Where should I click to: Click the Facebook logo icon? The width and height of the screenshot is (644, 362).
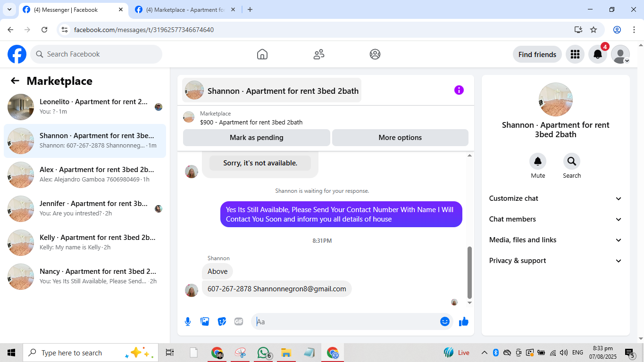coord(17,54)
